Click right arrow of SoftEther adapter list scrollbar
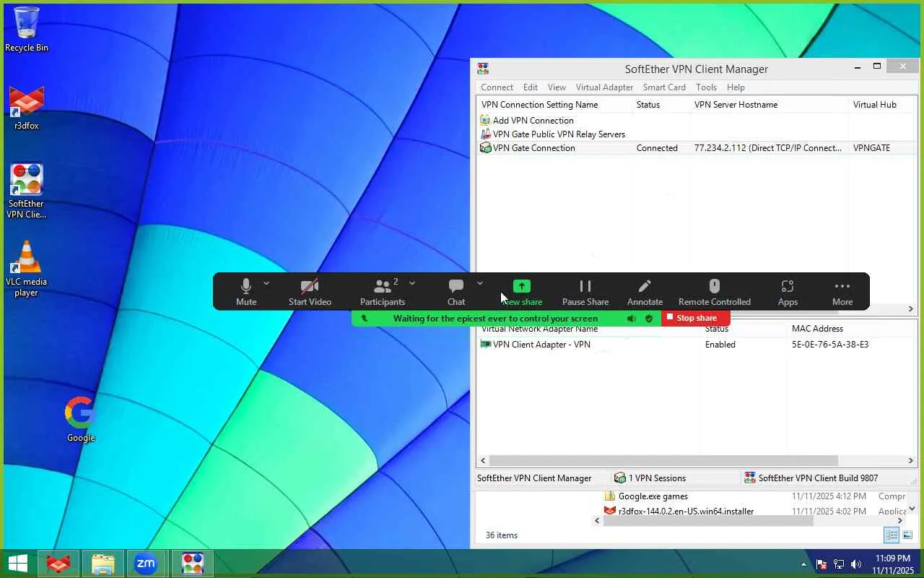Screen dimensions: 924x578 pyautogui.click(x=911, y=460)
